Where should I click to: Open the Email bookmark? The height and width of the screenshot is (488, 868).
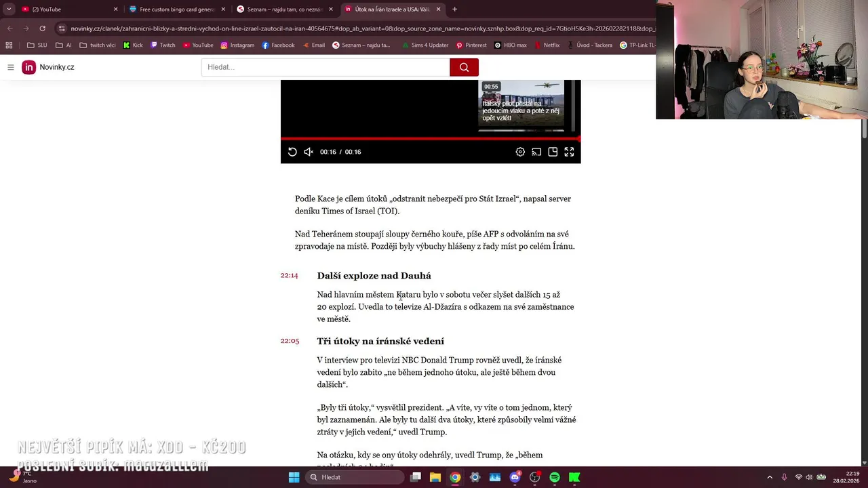pyautogui.click(x=313, y=45)
